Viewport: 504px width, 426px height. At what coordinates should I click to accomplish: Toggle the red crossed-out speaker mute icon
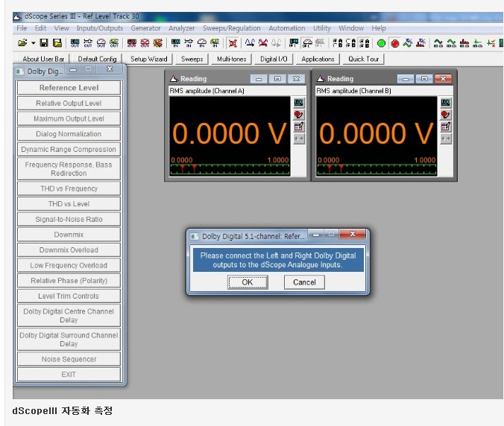click(x=233, y=43)
